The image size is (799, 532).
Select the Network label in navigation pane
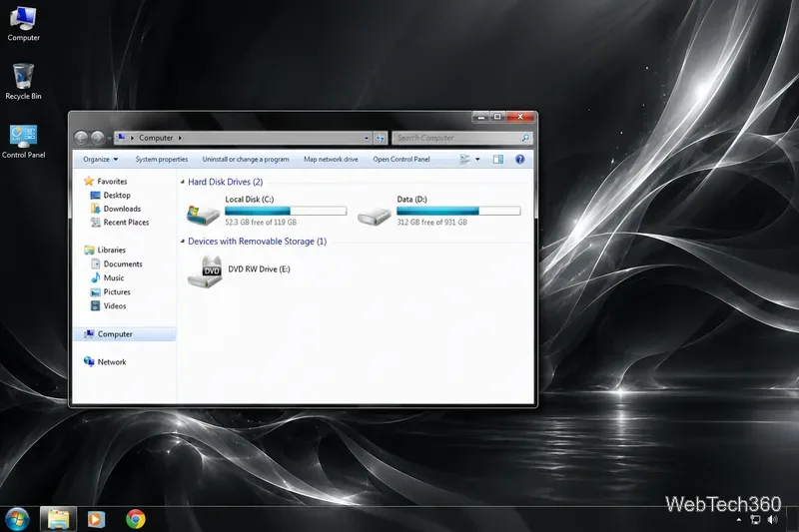(x=112, y=362)
